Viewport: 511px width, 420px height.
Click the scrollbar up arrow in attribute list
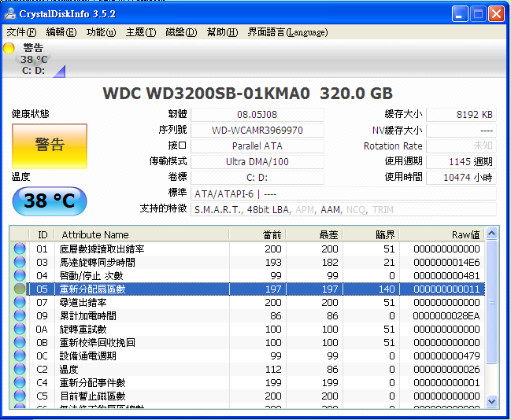tap(492, 233)
